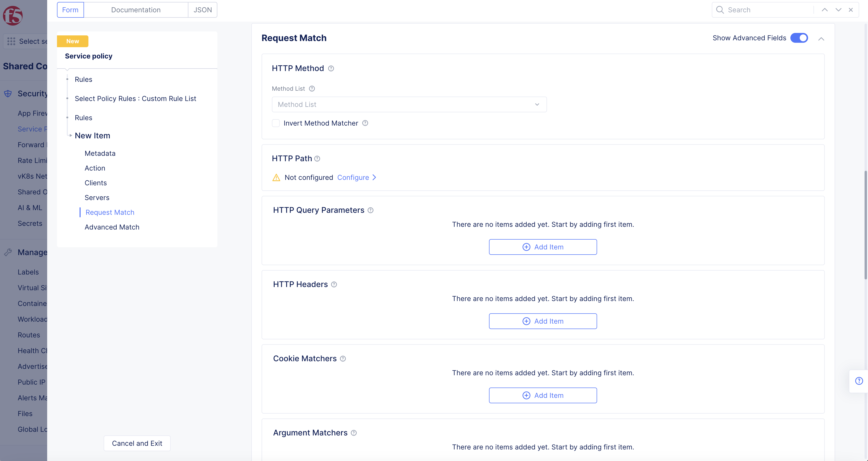Add Item under HTTP Headers
Image resolution: width=868 pixels, height=461 pixels.
point(543,321)
